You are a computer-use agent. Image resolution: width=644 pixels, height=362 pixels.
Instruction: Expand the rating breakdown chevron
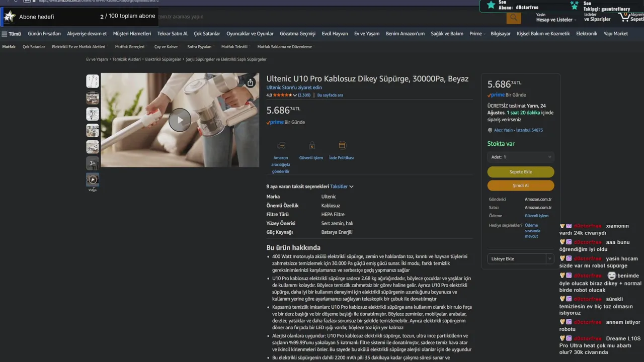(295, 95)
